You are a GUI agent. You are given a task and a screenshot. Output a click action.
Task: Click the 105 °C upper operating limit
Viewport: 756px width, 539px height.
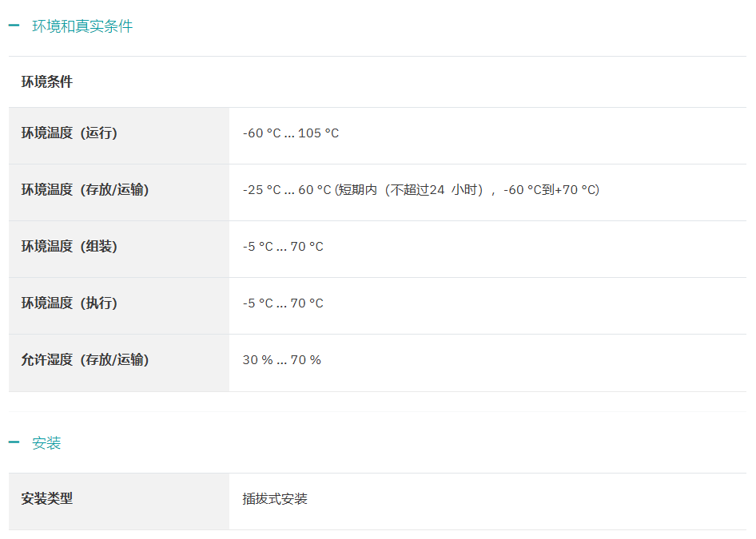pos(319,133)
